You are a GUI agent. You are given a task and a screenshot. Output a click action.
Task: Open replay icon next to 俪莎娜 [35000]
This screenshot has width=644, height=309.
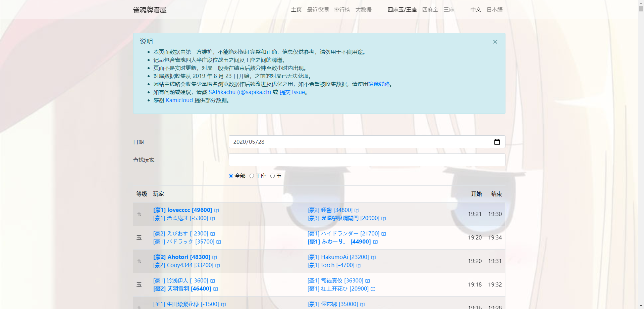pyautogui.click(x=362, y=305)
